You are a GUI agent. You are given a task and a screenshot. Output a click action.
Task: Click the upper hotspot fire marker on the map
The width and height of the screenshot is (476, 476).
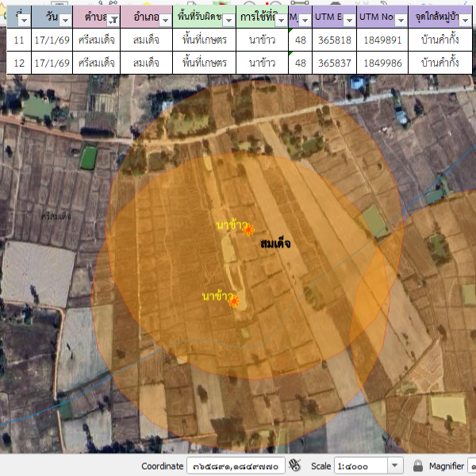248,230
